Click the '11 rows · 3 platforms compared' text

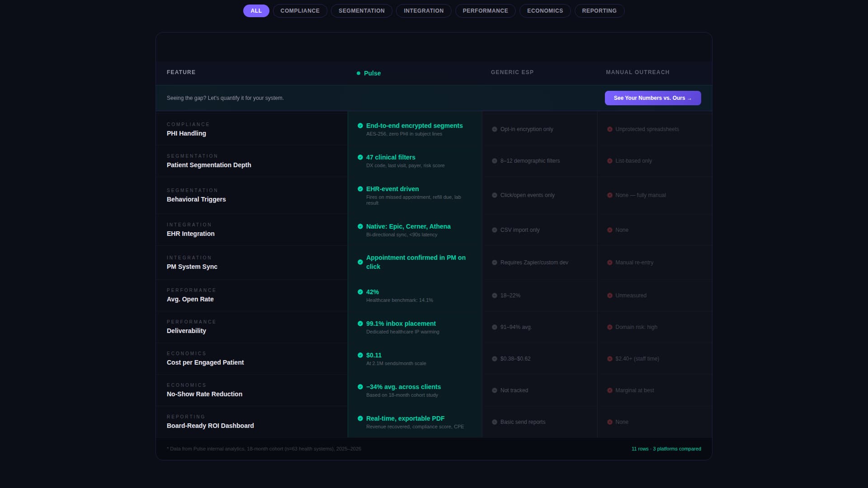[x=666, y=449]
